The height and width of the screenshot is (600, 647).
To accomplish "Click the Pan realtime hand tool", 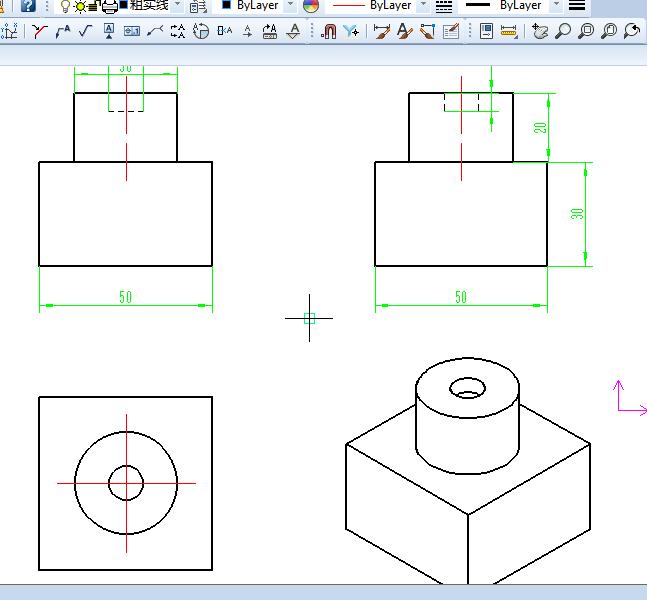I will coord(540,31).
